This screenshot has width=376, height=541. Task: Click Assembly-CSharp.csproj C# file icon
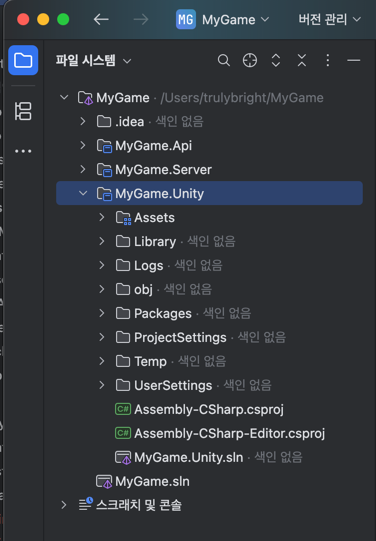point(123,410)
